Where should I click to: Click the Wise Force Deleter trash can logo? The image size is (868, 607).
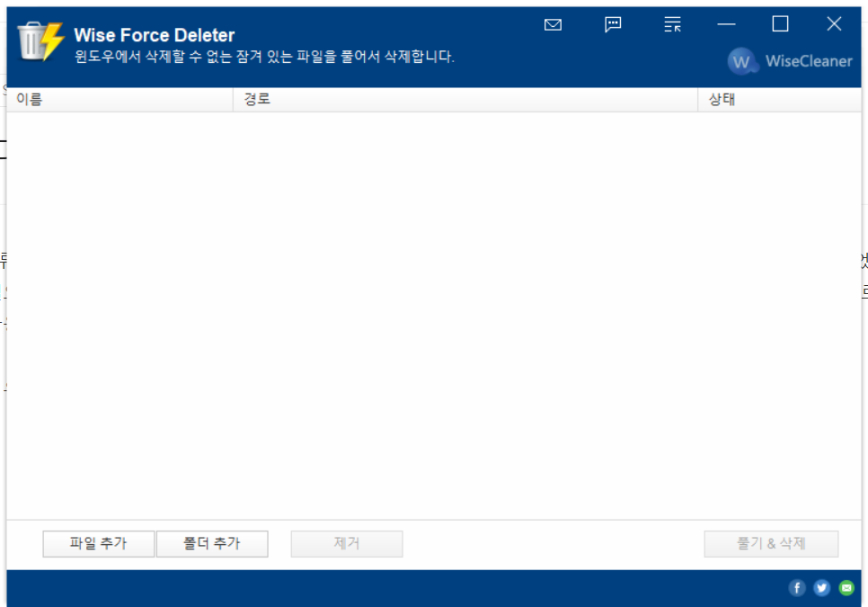(40, 41)
